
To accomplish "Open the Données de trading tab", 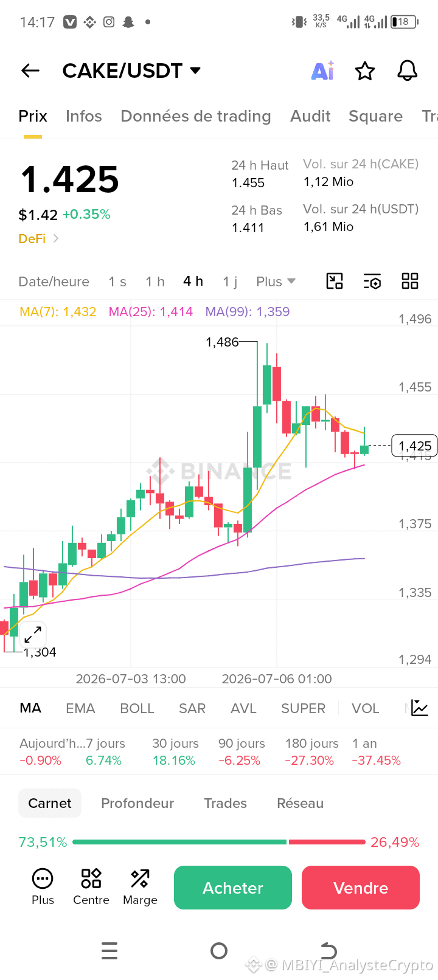I will tap(196, 116).
